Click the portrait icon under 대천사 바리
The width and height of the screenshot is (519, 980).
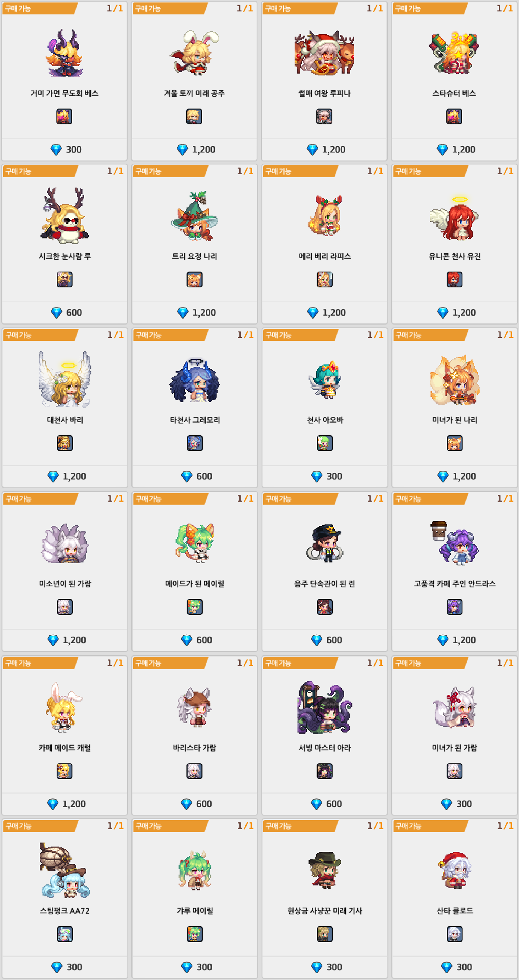pyautogui.click(x=65, y=443)
